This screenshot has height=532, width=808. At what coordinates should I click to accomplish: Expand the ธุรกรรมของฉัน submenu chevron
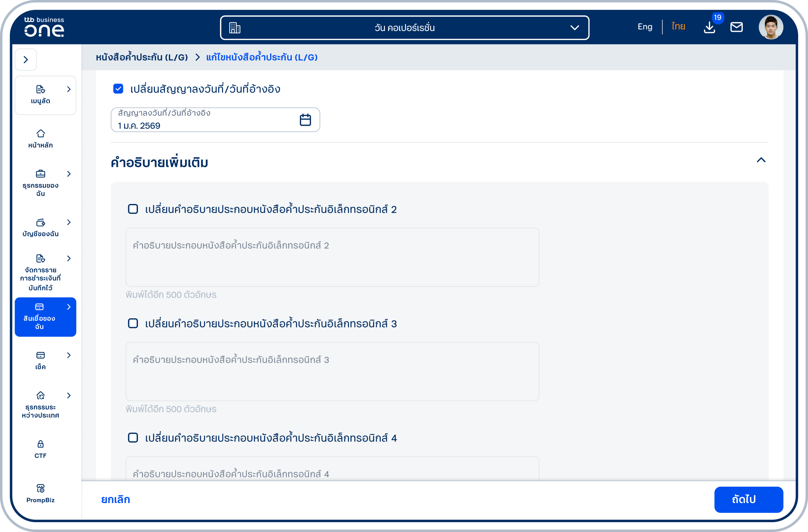pyautogui.click(x=69, y=174)
